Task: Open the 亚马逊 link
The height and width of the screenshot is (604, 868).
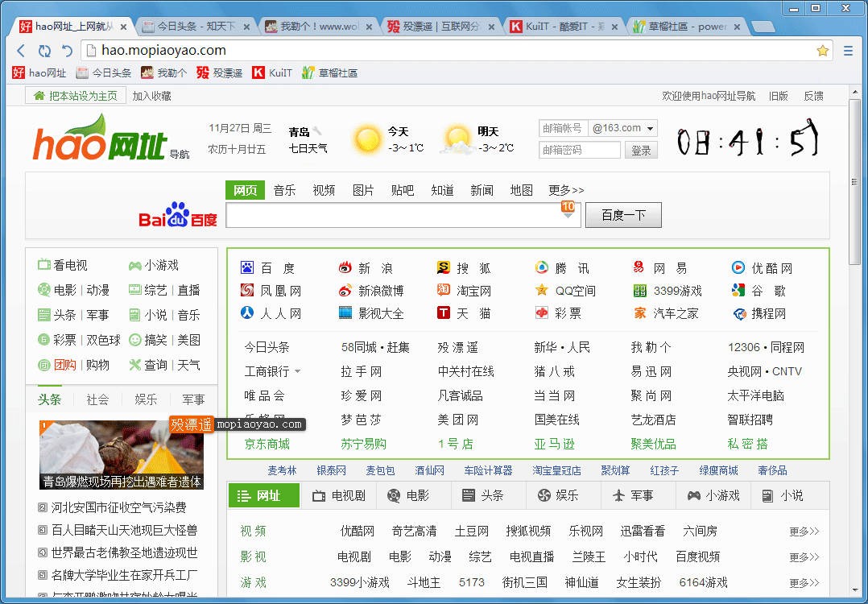Action: pos(555,444)
